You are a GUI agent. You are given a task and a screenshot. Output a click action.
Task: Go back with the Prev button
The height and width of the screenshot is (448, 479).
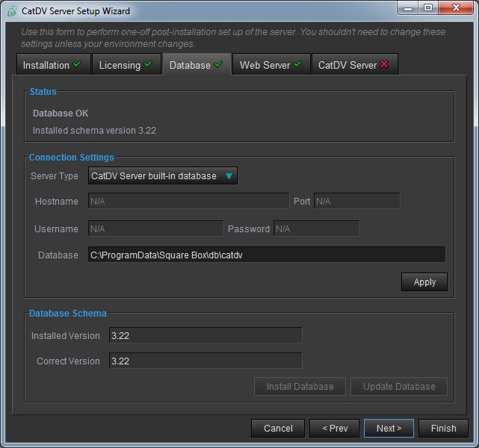tap(335, 428)
